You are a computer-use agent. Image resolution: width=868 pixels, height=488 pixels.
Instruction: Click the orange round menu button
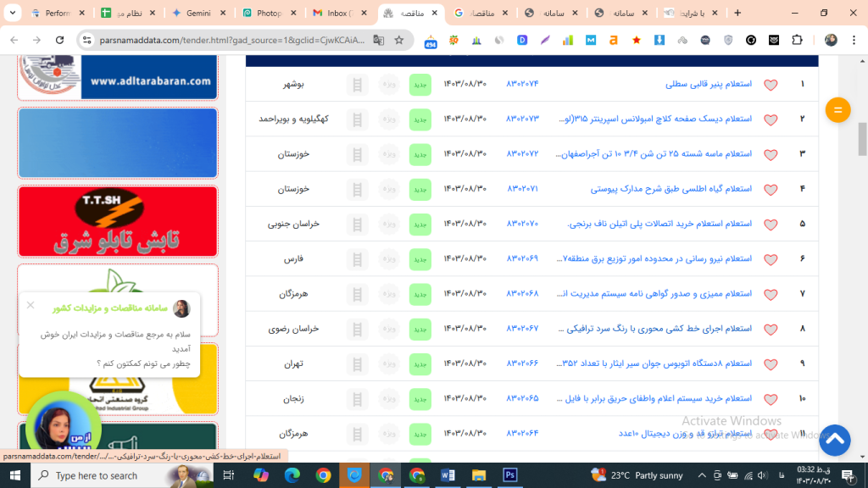[x=837, y=110]
